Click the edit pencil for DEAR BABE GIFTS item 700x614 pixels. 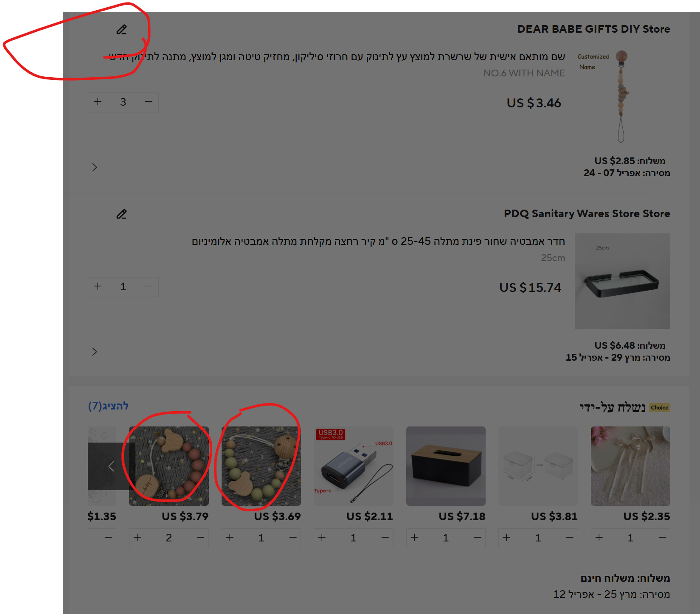tap(122, 30)
